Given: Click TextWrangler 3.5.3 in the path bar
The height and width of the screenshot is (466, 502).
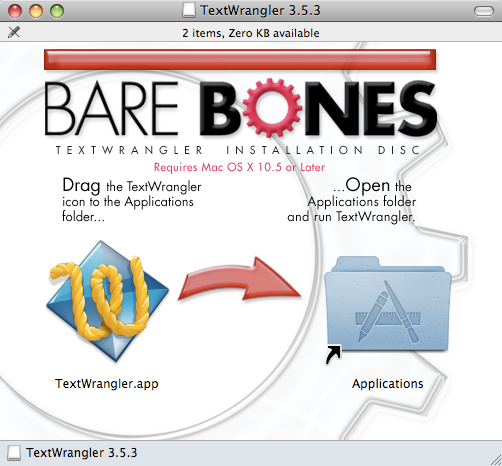Looking at the screenshot, I should (x=82, y=453).
